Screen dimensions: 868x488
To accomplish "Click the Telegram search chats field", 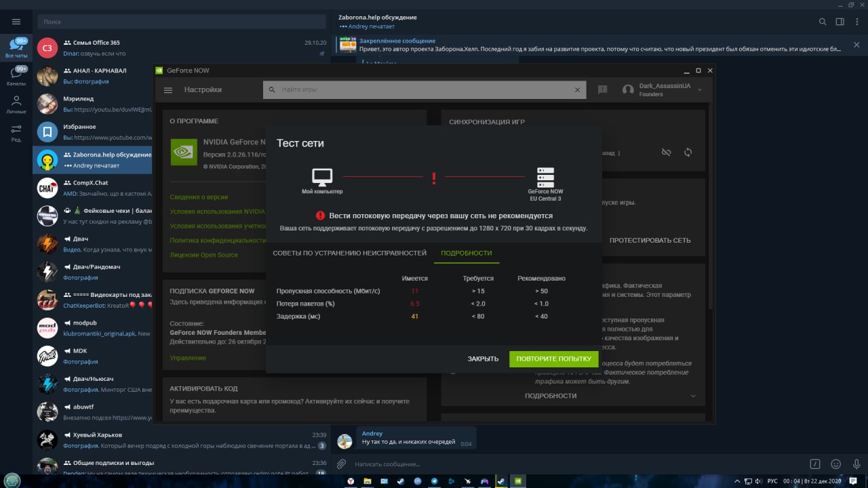I will coord(183,22).
